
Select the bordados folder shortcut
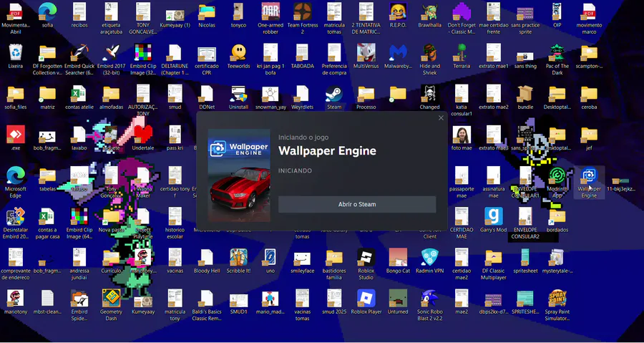pos(557,221)
